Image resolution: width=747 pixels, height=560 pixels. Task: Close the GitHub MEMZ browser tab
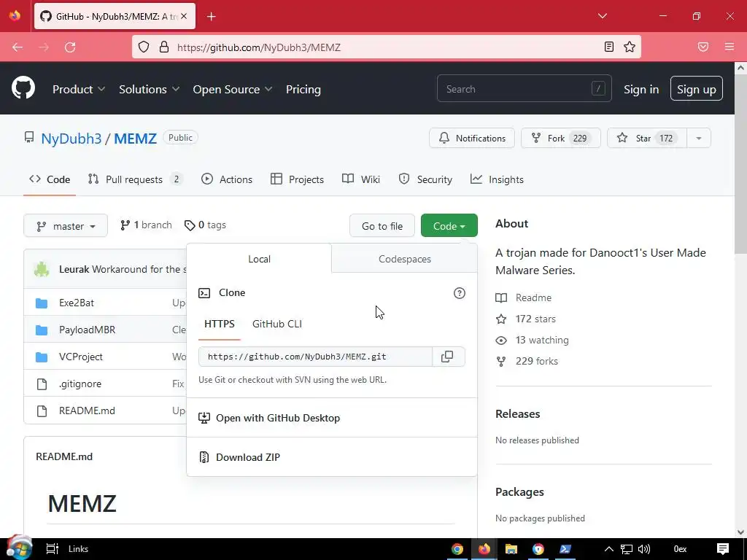[x=184, y=16]
